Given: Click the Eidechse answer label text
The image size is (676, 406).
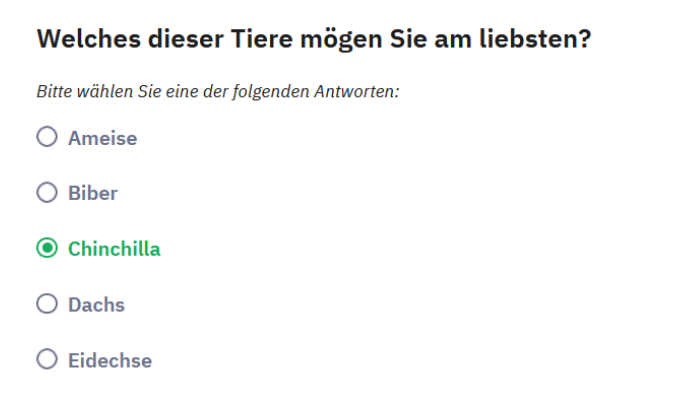Looking at the screenshot, I should tap(110, 360).
